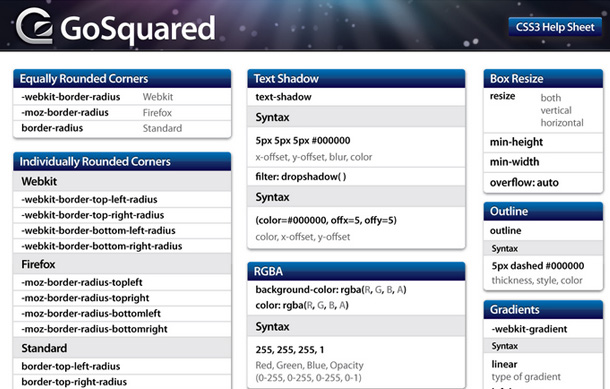This screenshot has width=610, height=389.
Task: Click the color: rgba(R, G, B, A) line
Action: tap(302, 305)
